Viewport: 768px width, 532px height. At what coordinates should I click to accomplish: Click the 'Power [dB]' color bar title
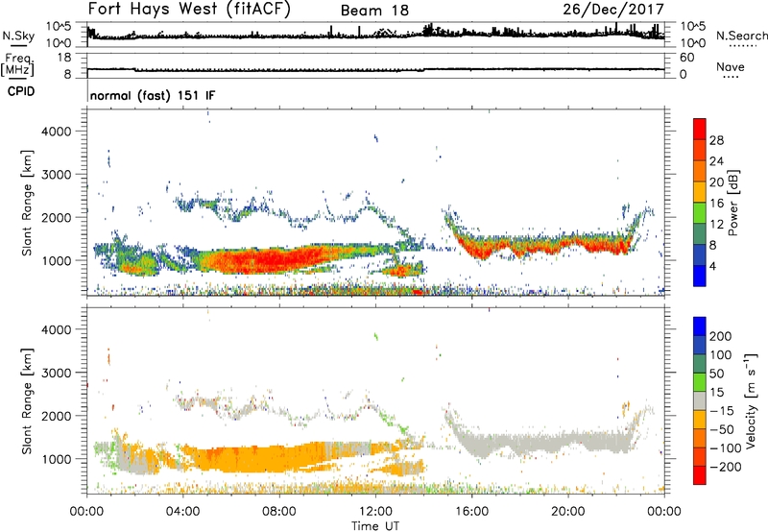(732, 203)
